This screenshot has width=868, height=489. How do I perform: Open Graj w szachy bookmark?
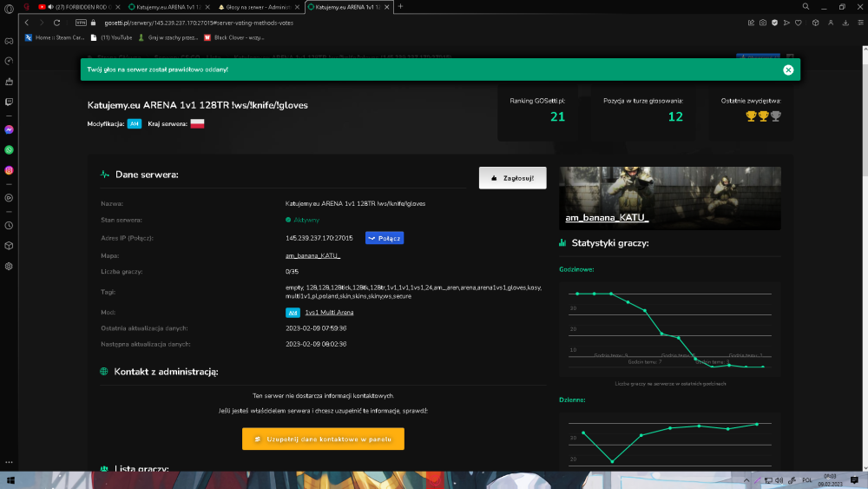pyautogui.click(x=168, y=37)
